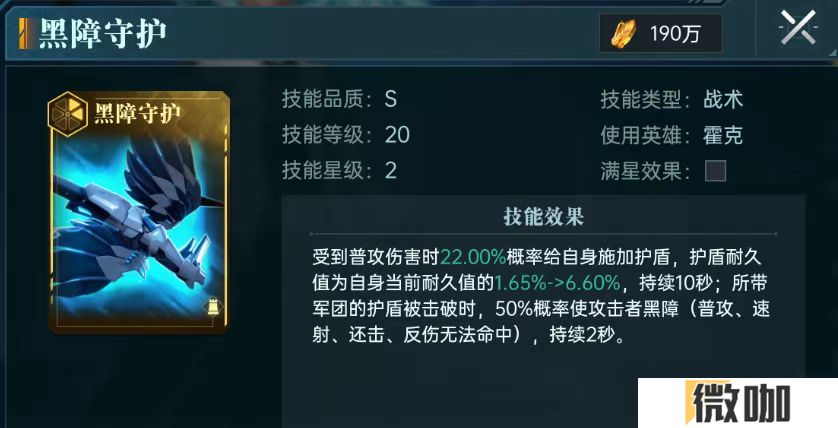This screenshot has height=428, width=838.
Task: Click the 战术 skill type label
Action: (723, 99)
